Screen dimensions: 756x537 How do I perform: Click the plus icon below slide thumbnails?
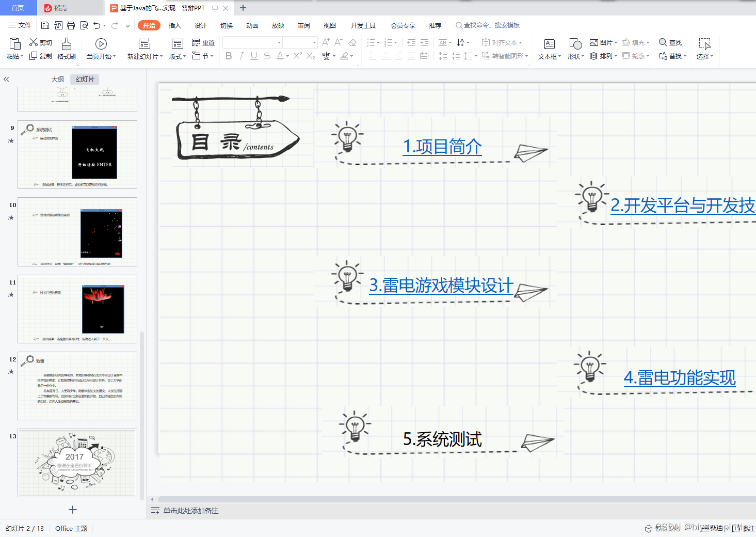73,510
